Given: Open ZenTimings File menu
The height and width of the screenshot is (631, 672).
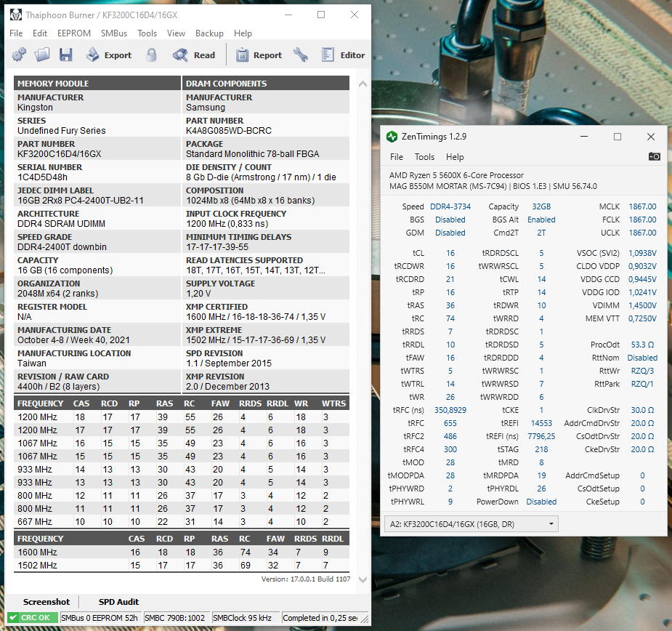Looking at the screenshot, I should [397, 157].
